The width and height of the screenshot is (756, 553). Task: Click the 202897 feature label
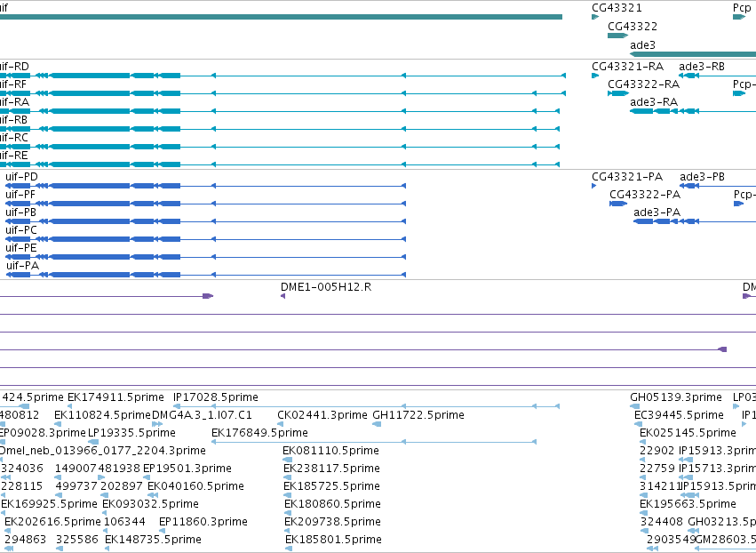tap(122, 486)
